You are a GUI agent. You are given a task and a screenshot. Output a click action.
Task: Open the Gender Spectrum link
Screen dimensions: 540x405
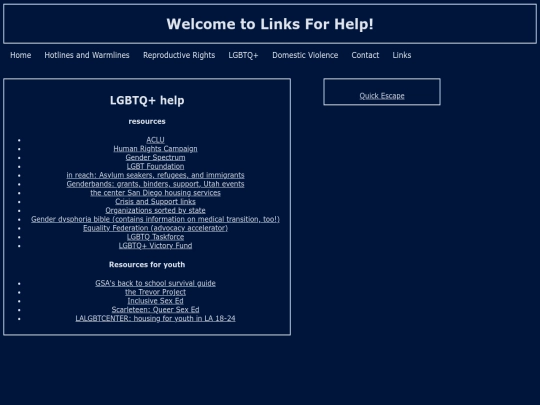(x=155, y=157)
